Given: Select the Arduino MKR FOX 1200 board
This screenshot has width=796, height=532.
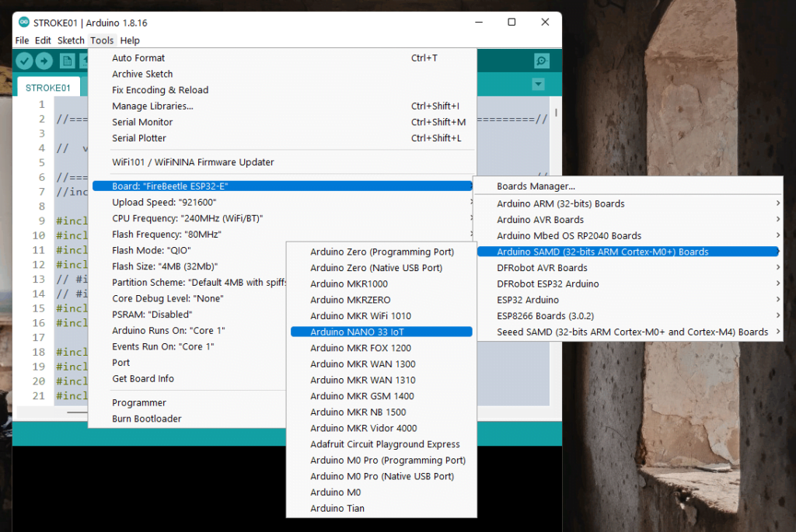Looking at the screenshot, I should (x=381, y=349).
